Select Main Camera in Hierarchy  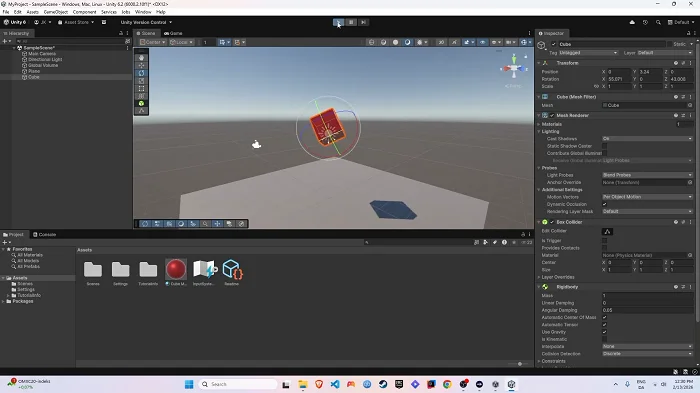point(42,54)
